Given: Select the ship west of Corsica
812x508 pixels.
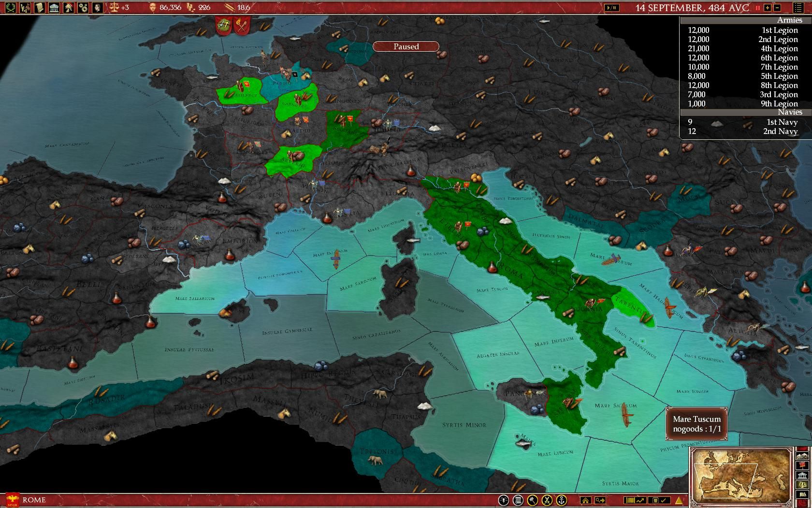Looking at the screenshot, I should 335,259.
